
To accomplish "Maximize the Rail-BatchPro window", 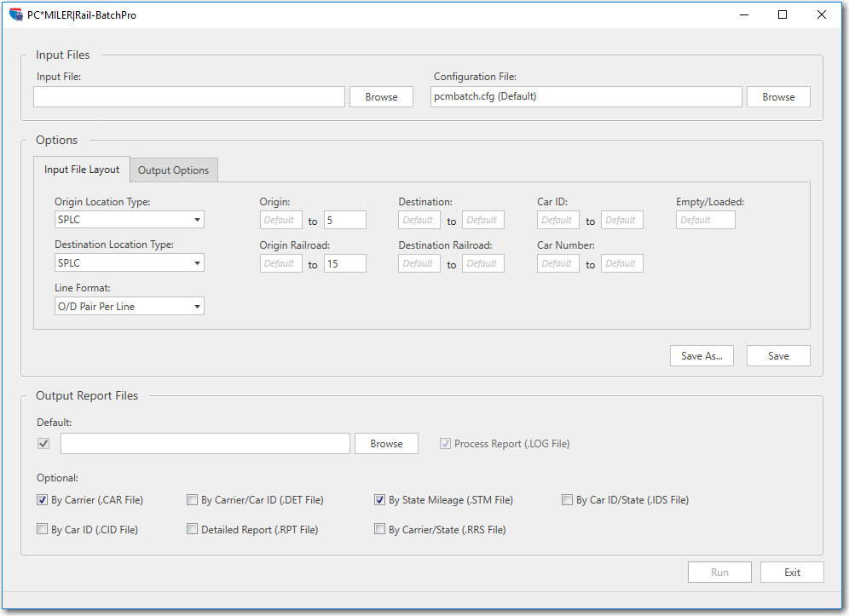I will [783, 14].
